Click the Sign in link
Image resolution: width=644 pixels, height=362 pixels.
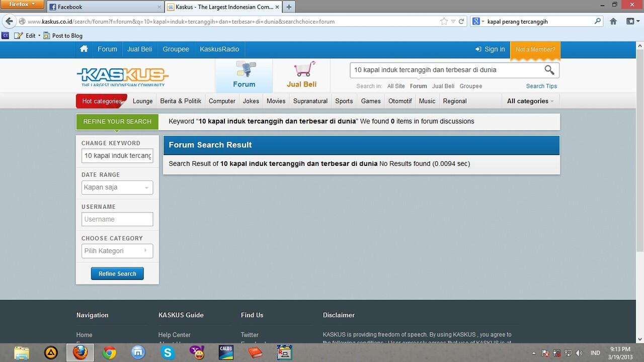click(490, 49)
